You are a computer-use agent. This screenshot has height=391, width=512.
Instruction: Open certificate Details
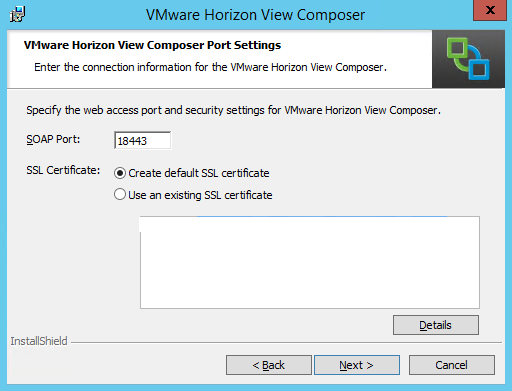(x=436, y=325)
